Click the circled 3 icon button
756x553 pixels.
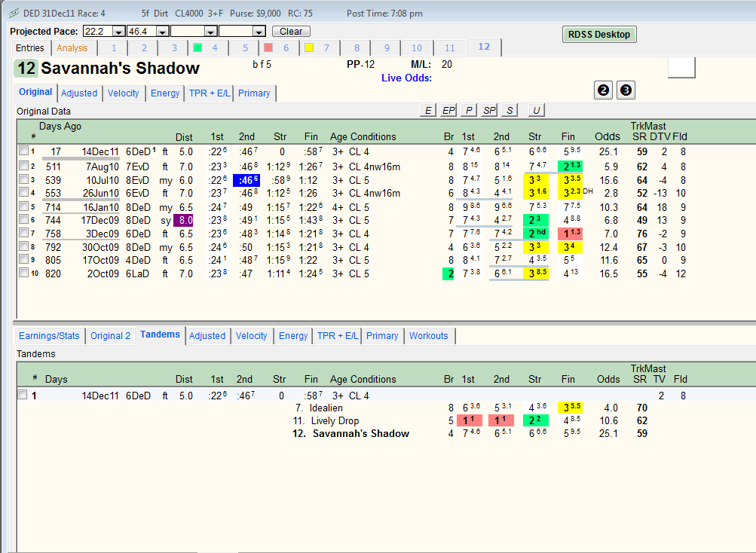click(x=626, y=90)
